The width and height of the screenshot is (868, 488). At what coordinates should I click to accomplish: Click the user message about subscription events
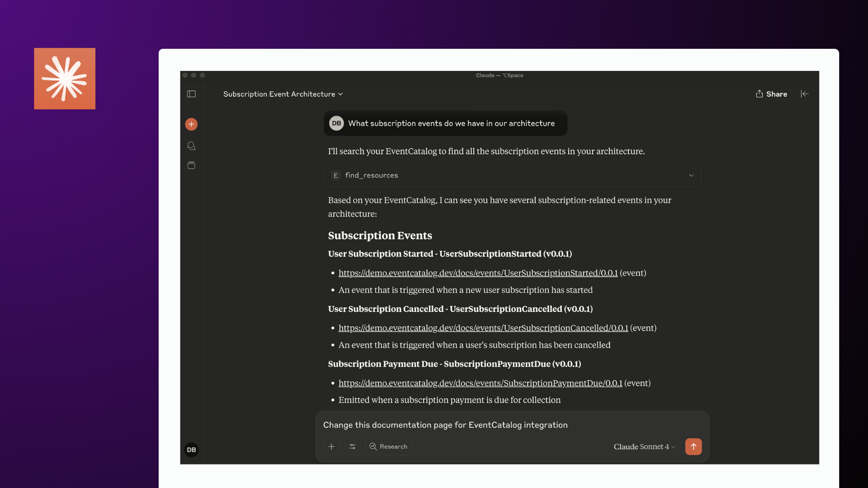point(451,123)
